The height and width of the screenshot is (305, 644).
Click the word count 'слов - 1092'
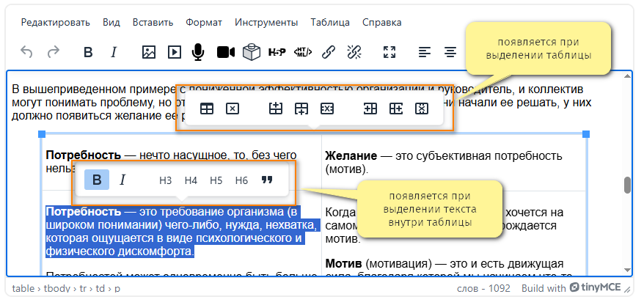coord(483,289)
